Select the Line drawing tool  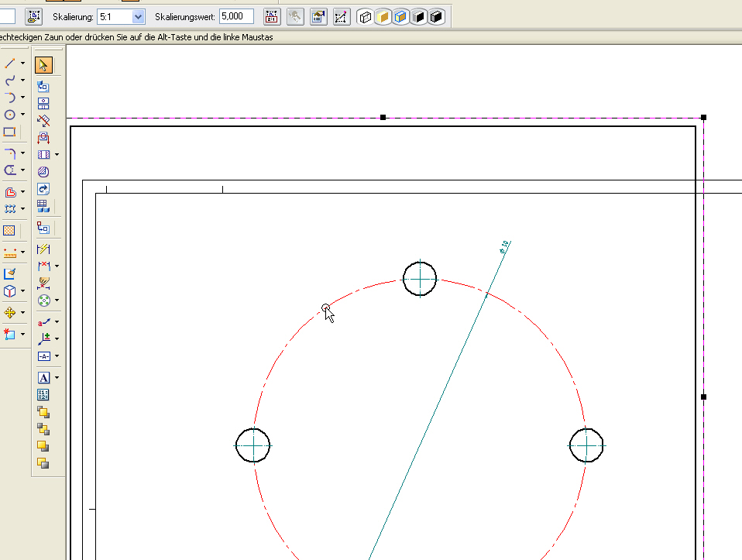(x=9, y=64)
